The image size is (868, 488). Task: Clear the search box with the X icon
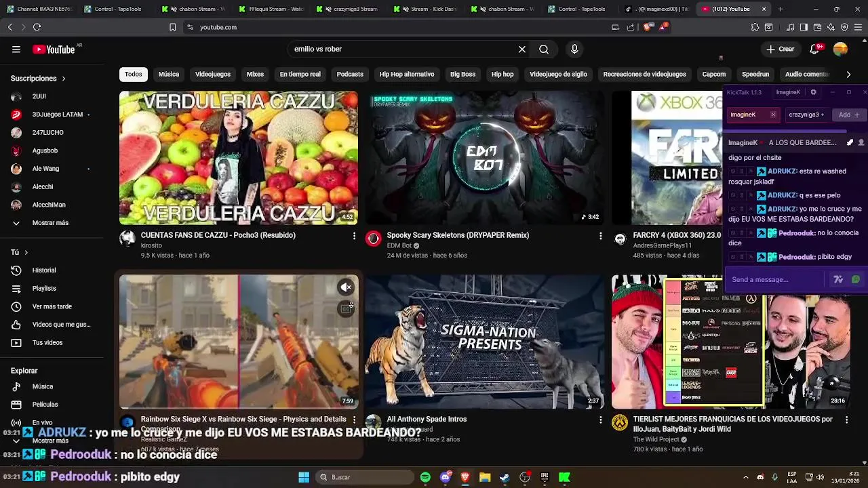[522, 49]
